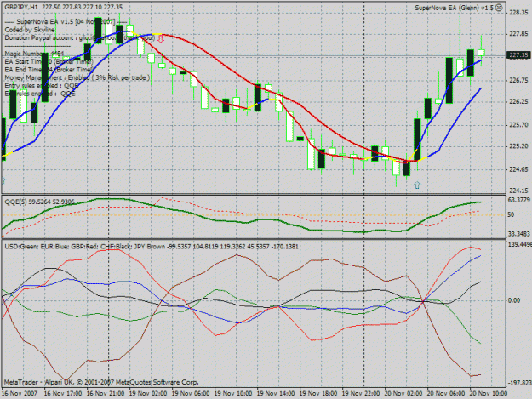This screenshot has width=532, height=399.
Task: Click the 224.15 price axis value
Action: [x=518, y=191]
